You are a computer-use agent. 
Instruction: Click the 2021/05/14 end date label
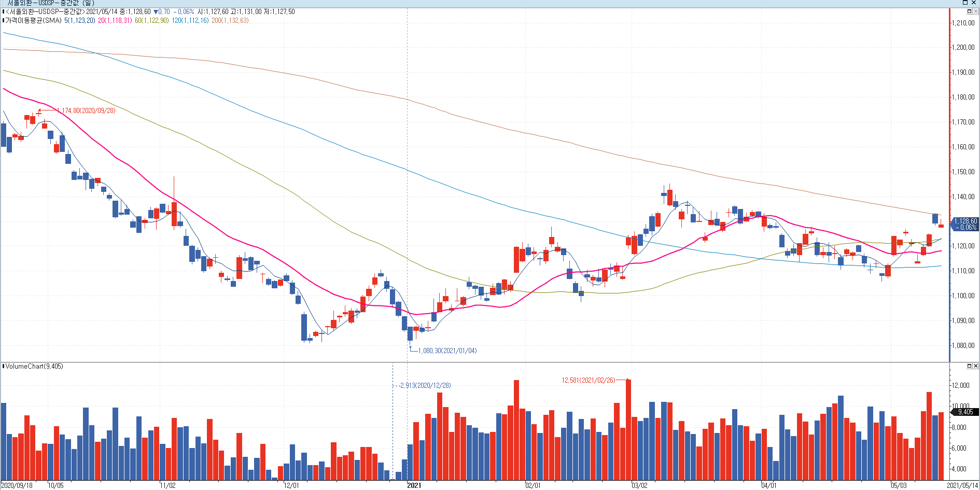click(962, 486)
